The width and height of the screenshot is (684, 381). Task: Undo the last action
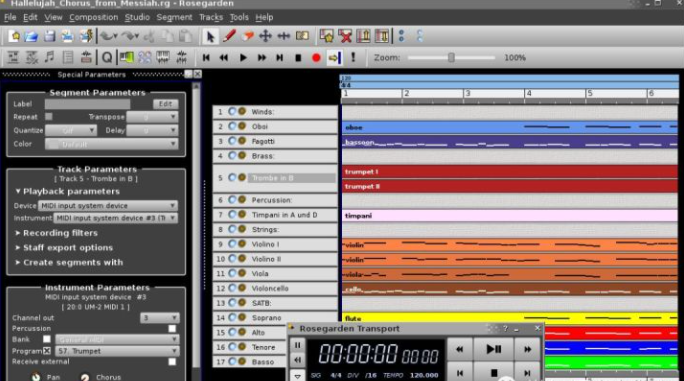coord(108,36)
